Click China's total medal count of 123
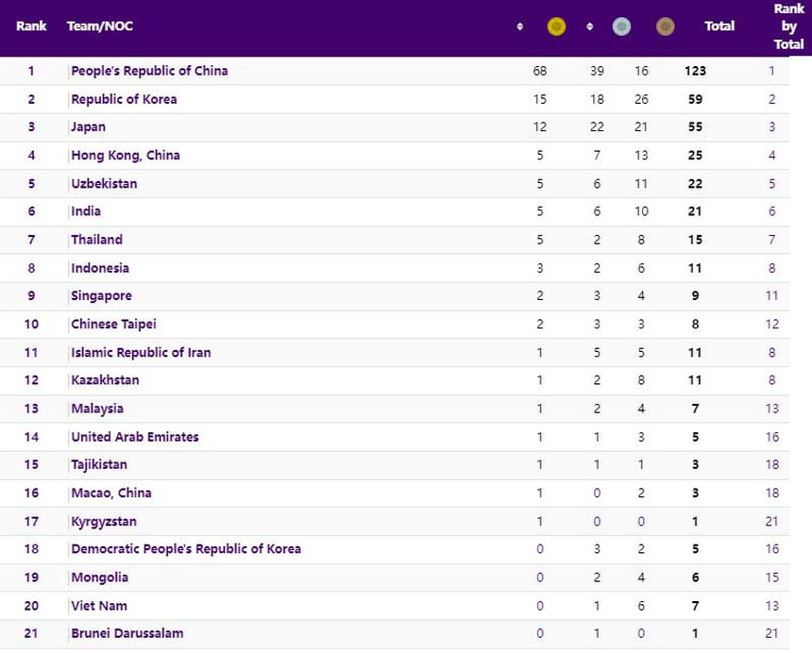Screen dimensions: 812x653 (695, 71)
